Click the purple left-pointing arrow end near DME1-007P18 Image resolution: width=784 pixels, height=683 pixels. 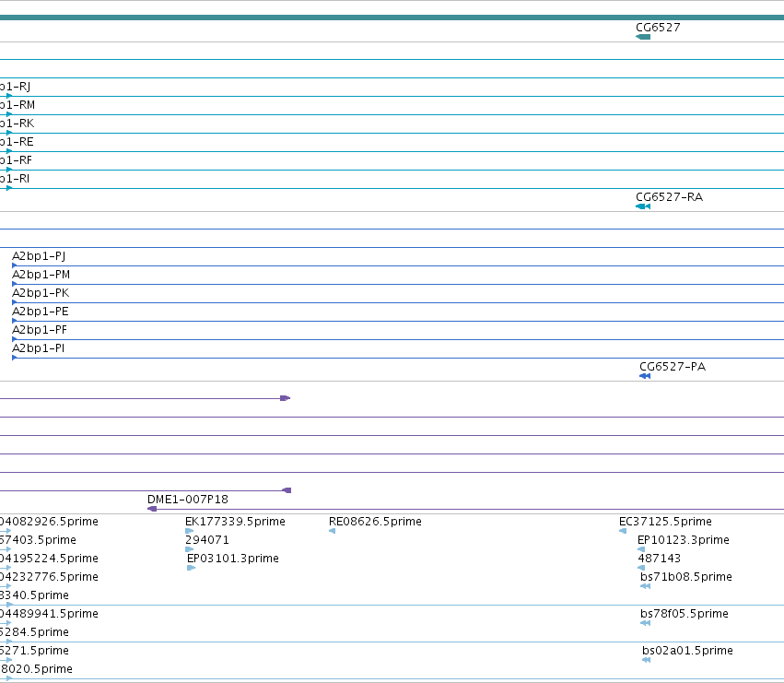(287, 490)
